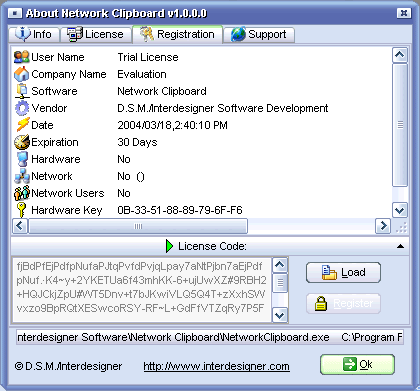Select the 'Evaluation' company value
Image resolution: width=420 pixels, height=391 pixels.
pos(142,74)
